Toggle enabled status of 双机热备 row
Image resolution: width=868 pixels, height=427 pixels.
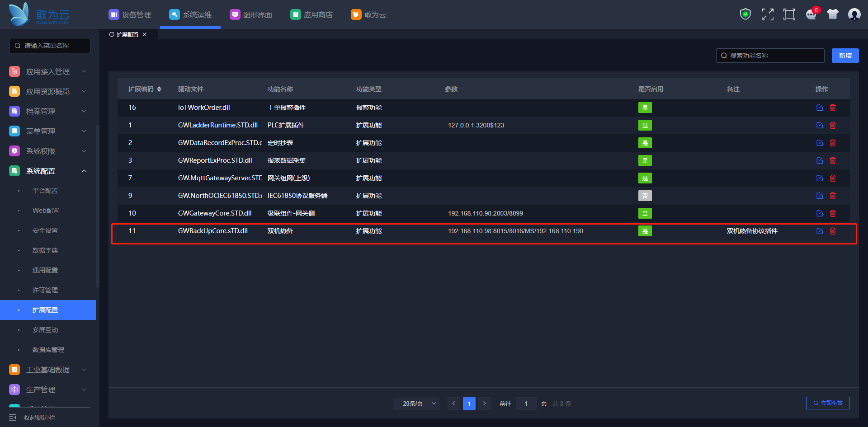[645, 231]
